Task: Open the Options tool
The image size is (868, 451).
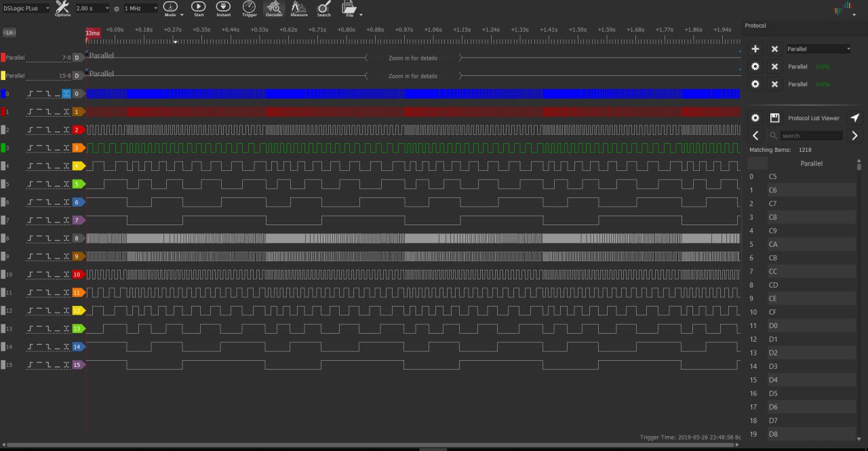Action: 62,8
